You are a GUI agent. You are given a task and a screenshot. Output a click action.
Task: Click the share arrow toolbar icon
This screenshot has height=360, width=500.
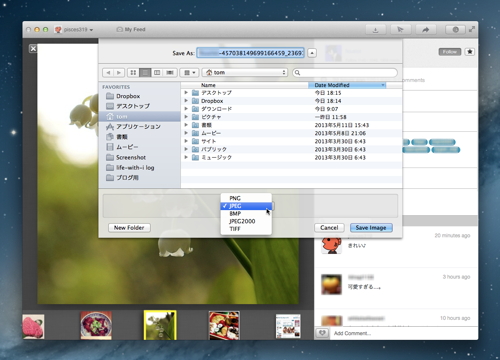click(x=426, y=30)
